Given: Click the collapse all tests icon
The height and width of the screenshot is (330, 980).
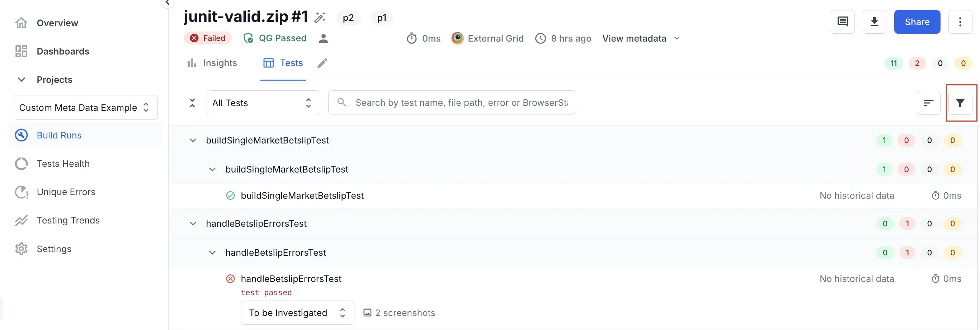Looking at the screenshot, I should [193, 103].
